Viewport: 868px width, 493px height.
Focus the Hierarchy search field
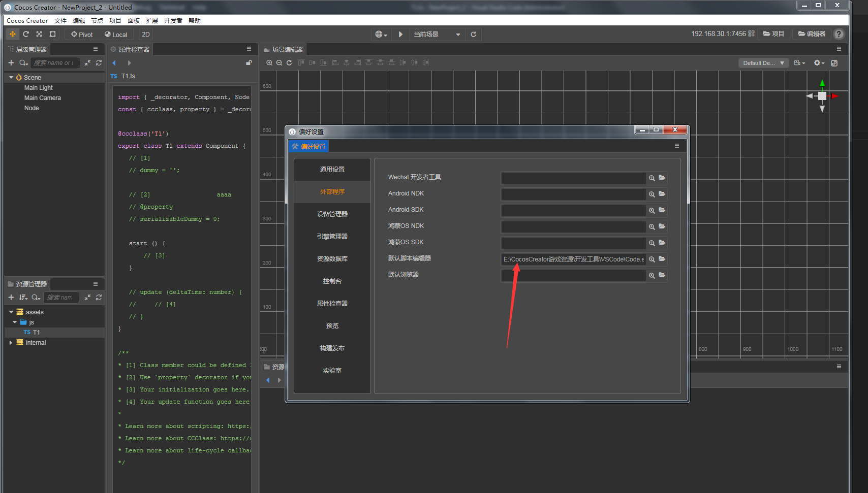55,63
